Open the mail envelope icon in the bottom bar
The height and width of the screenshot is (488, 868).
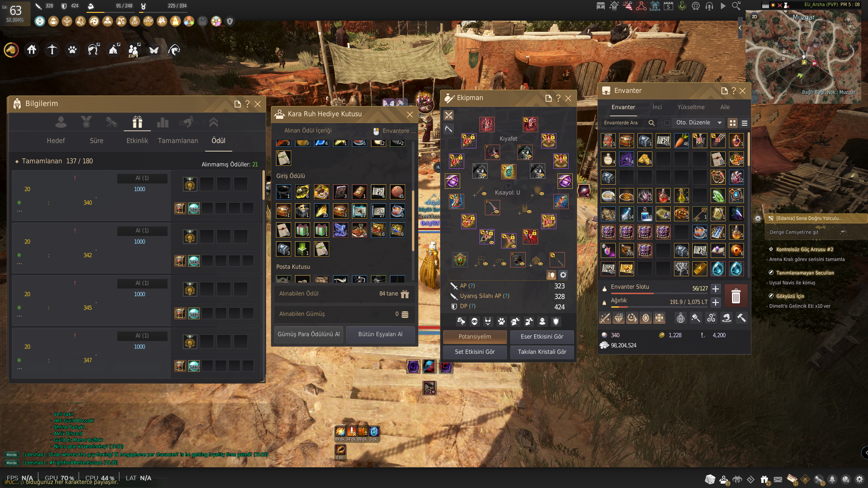coord(778,479)
